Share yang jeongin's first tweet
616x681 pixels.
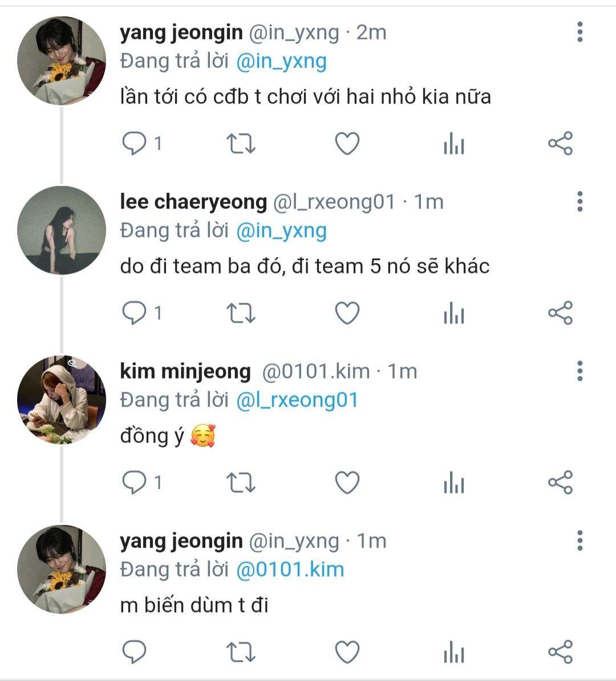tap(561, 143)
